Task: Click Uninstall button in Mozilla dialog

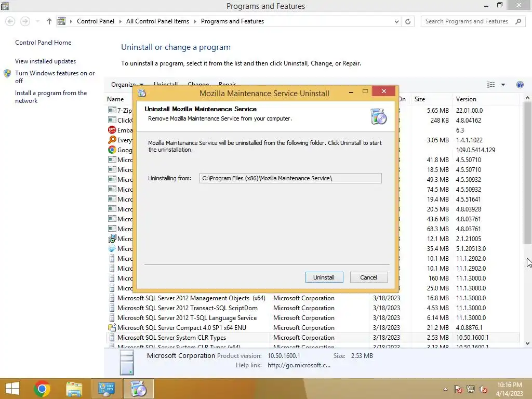Action: [324, 277]
